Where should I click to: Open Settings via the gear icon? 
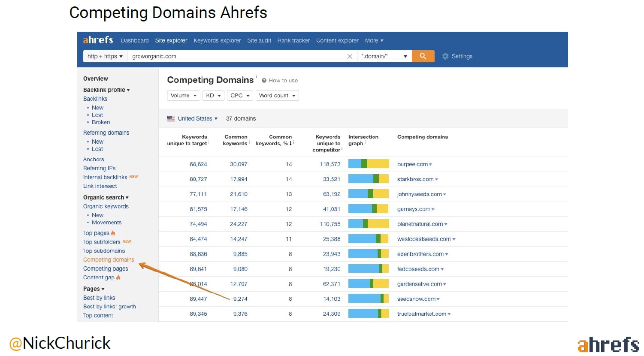click(445, 56)
